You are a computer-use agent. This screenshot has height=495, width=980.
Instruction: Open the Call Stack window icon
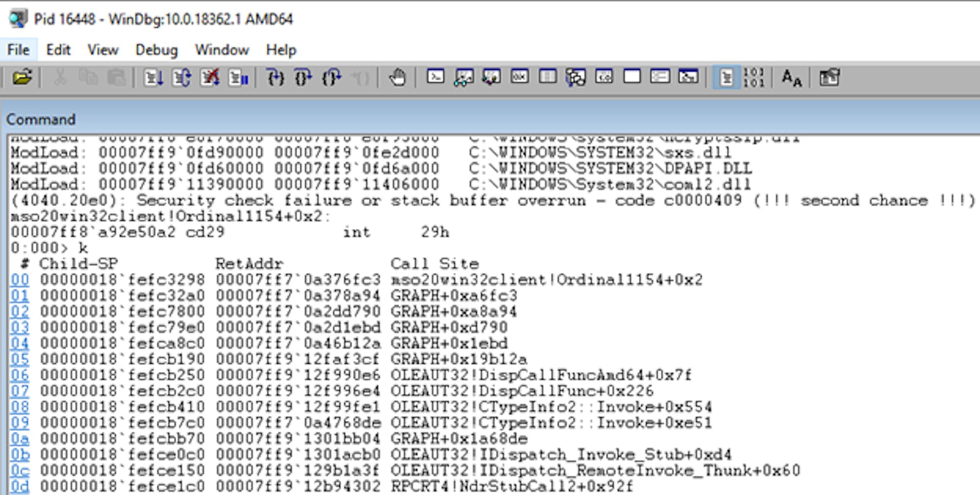(x=576, y=78)
